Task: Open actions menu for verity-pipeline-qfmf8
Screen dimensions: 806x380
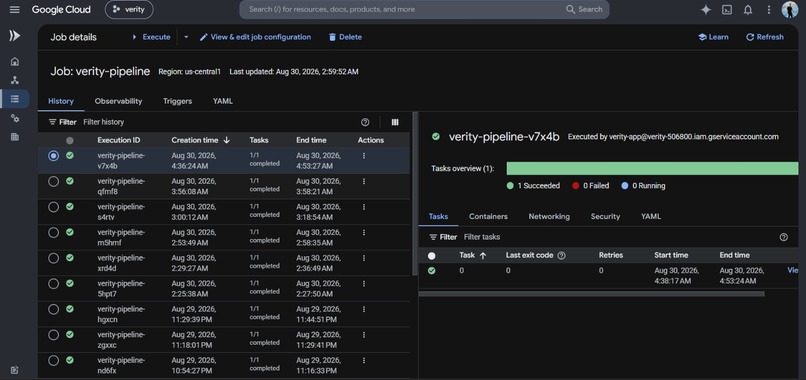Action: pyautogui.click(x=364, y=181)
